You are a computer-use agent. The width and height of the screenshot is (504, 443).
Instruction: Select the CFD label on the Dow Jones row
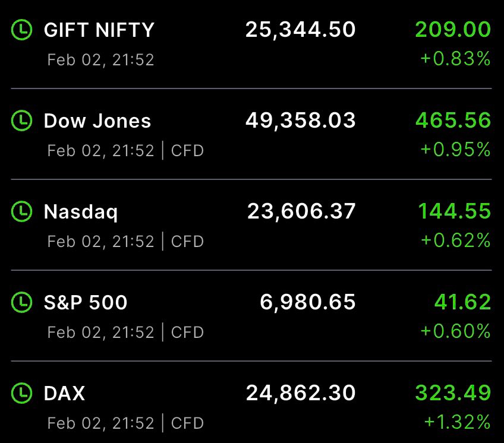(x=188, y=151)
